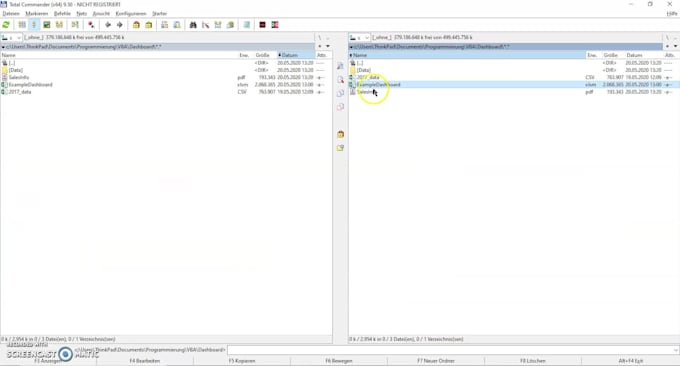Open synchronize directories toolbar icon

[x=218, y=25]
